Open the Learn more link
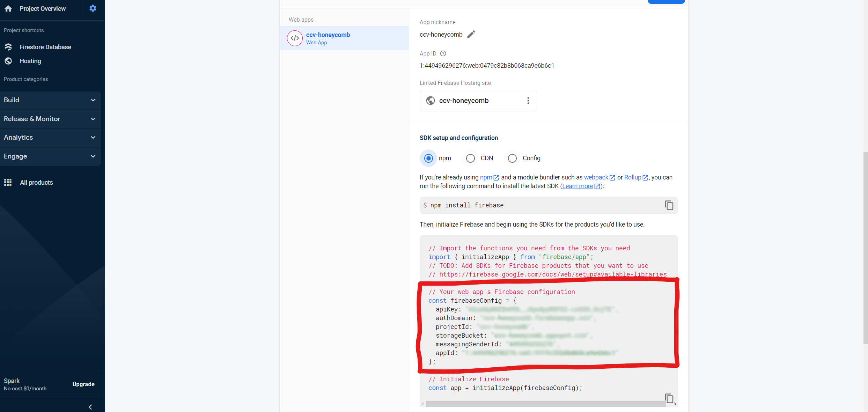Screen dimensions: 868x412 581,186
